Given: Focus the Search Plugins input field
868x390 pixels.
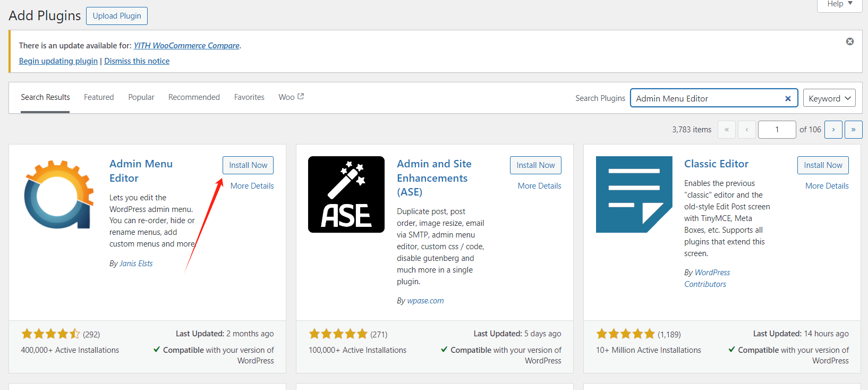Looking at the screenshot, I should point(707,98).
